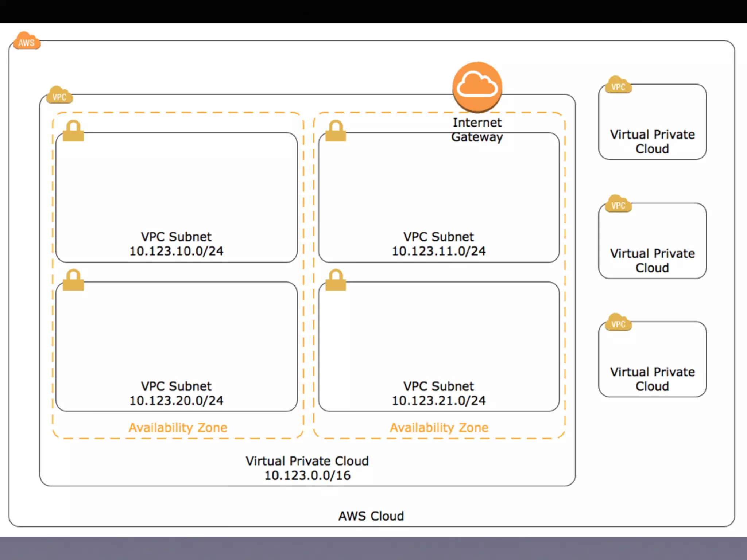The width and height of the screenshot is (747, 560).
Task: Click the bottom-right 'Virtual Private Cloud' box label
Action: [653, 379]
